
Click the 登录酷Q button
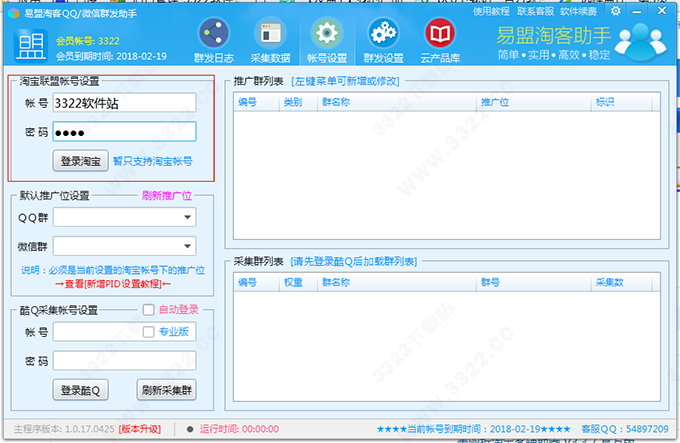tap(81, 390)
